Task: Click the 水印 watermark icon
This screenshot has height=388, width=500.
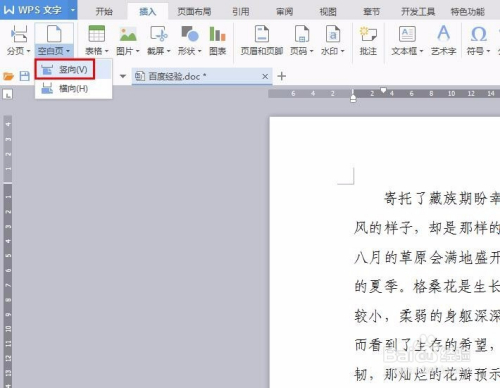Action: point(333,34)
